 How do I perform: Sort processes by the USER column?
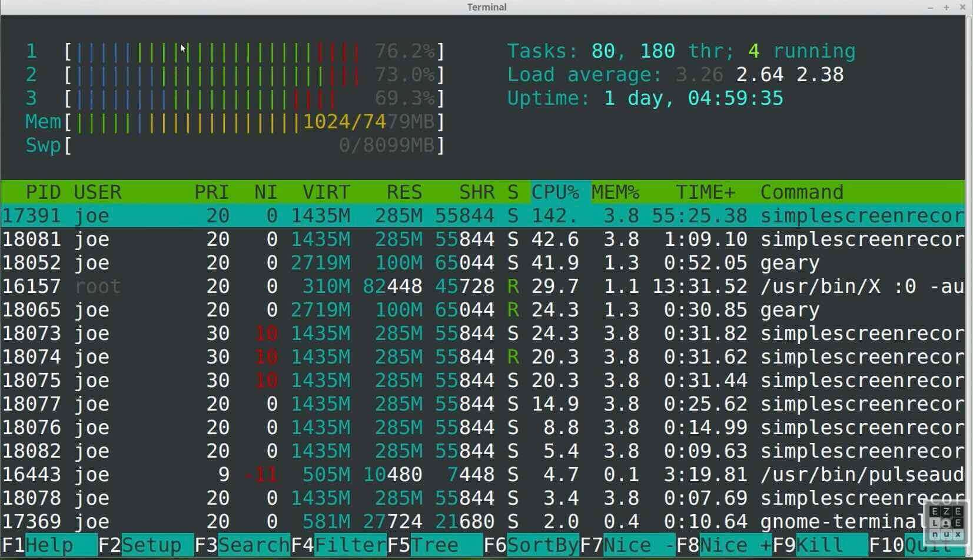(97, 192)
